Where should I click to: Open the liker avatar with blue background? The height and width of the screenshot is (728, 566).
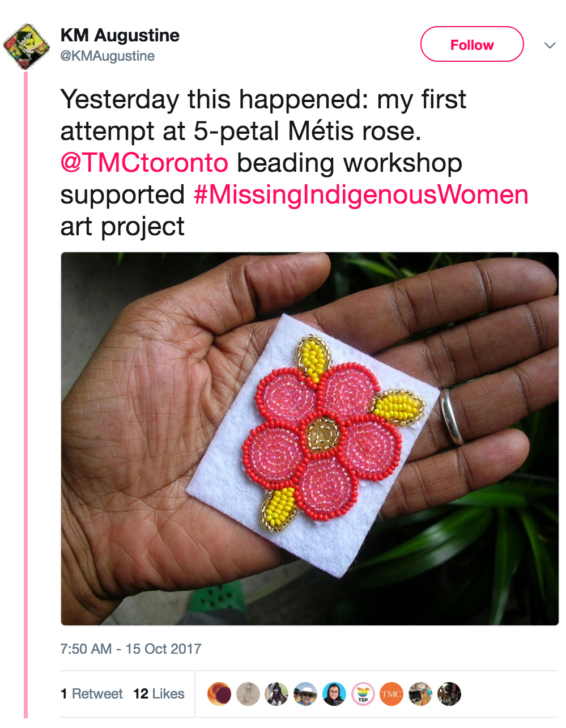point(334,694)
